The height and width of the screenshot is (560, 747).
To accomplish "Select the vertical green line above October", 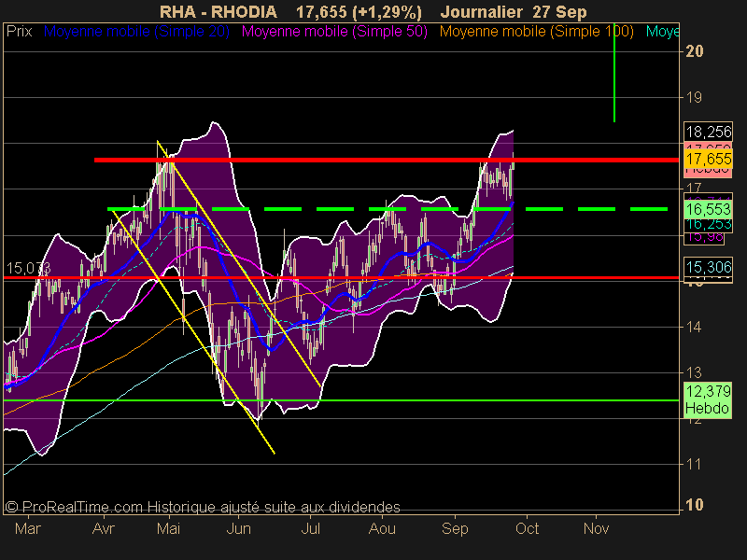I will pyautogui.click(x=614, y=73).
